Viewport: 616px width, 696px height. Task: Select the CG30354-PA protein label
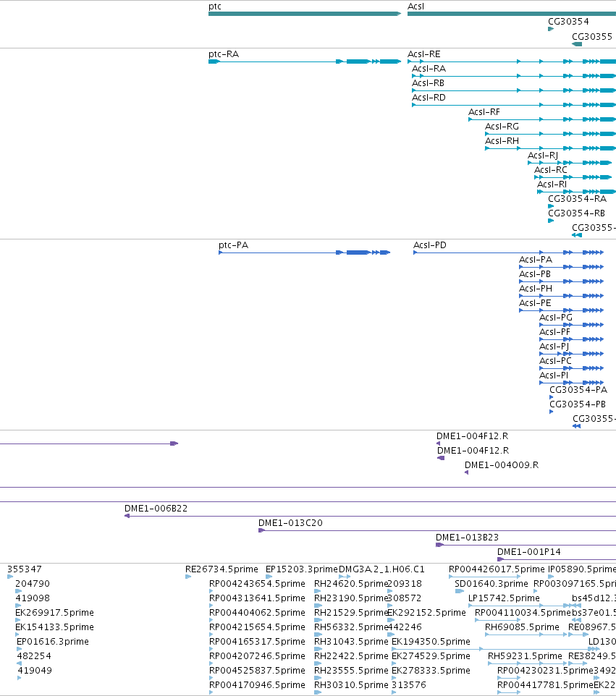point(578,390)
